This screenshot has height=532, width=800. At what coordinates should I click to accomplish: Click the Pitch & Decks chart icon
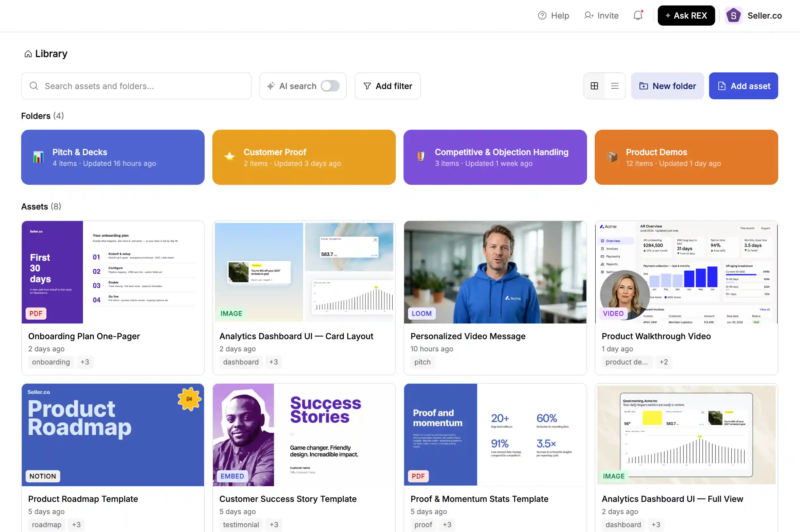(x=38, y=157)
